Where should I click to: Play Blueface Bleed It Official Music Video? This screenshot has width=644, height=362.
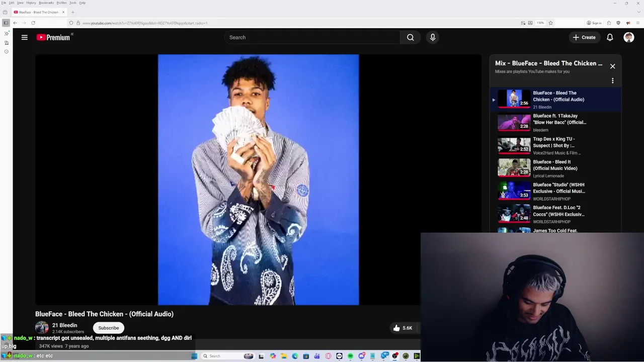[555, 168]
